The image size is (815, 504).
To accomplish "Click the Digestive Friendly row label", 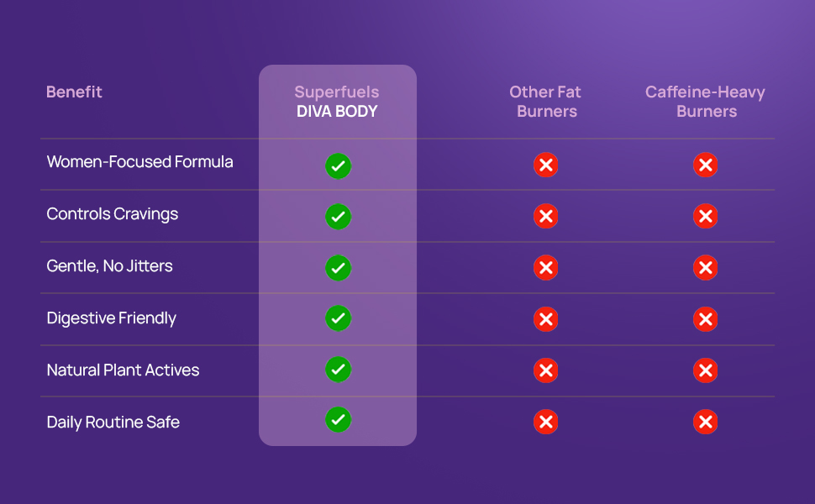I will pyautogui.click(x=111, y=318).
